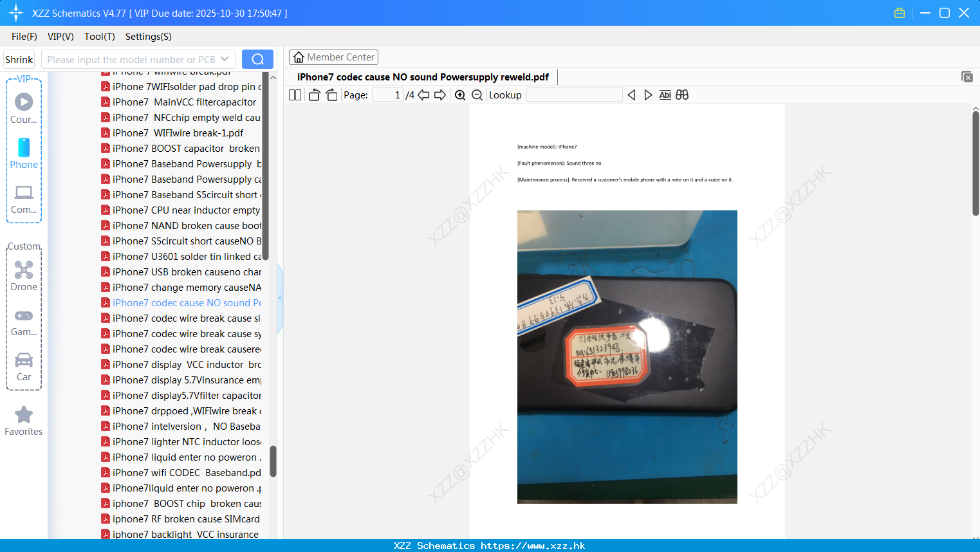Collapse the file list panel handle
This screenshot has width=980, height=552.
(x=280, y=298)
